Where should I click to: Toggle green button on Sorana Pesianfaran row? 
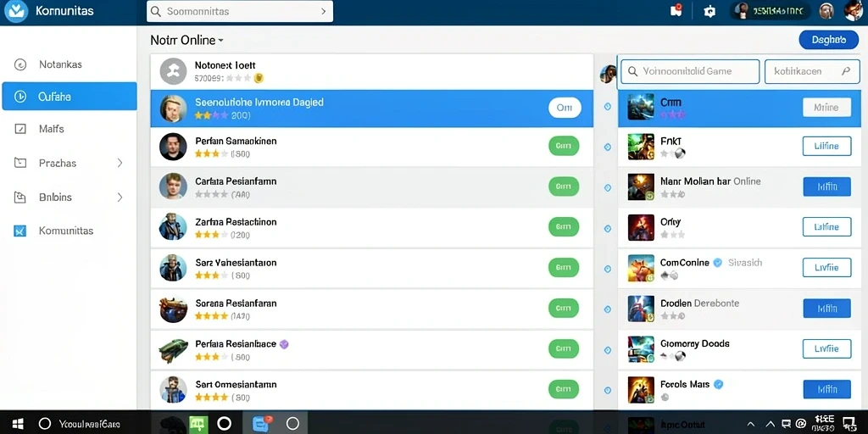564,308
